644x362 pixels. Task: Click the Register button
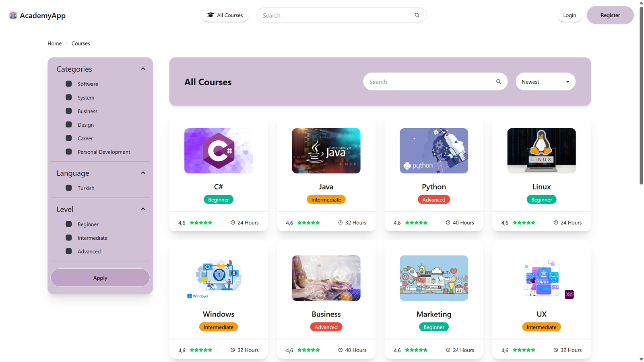point(610,15)
